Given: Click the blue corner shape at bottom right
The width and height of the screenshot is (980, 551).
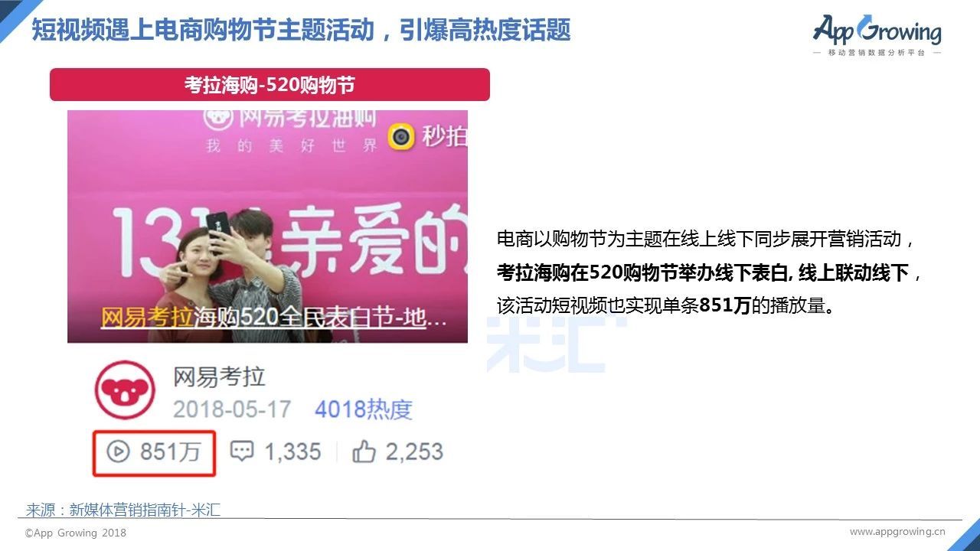Looking at the screenshot, I should click(x=962, y=536).
